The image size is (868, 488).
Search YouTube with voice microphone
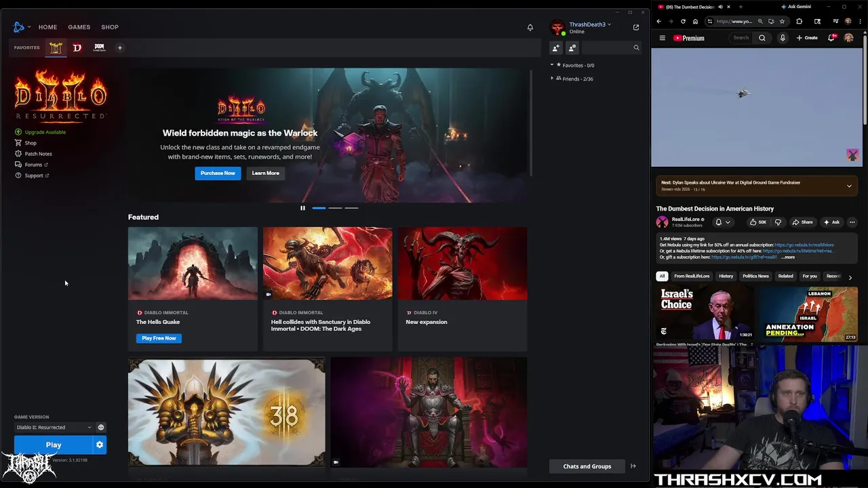click(783, 38)
